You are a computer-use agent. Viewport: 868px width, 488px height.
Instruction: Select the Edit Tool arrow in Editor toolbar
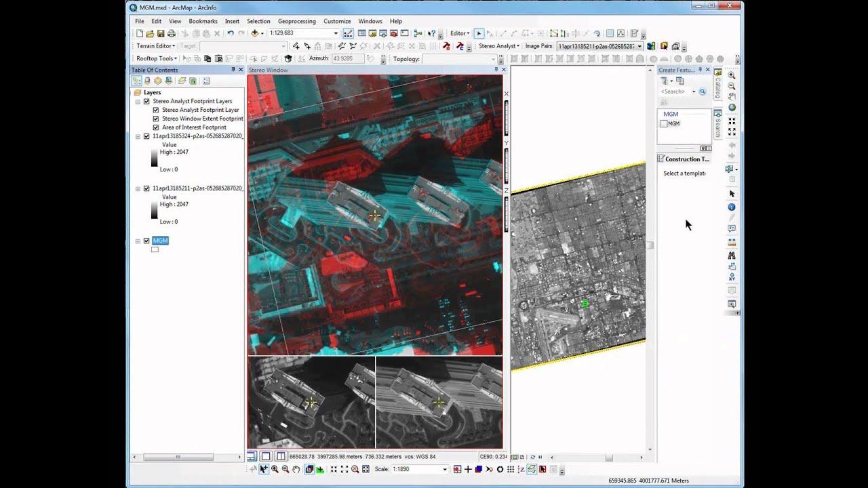click(479, 33)
